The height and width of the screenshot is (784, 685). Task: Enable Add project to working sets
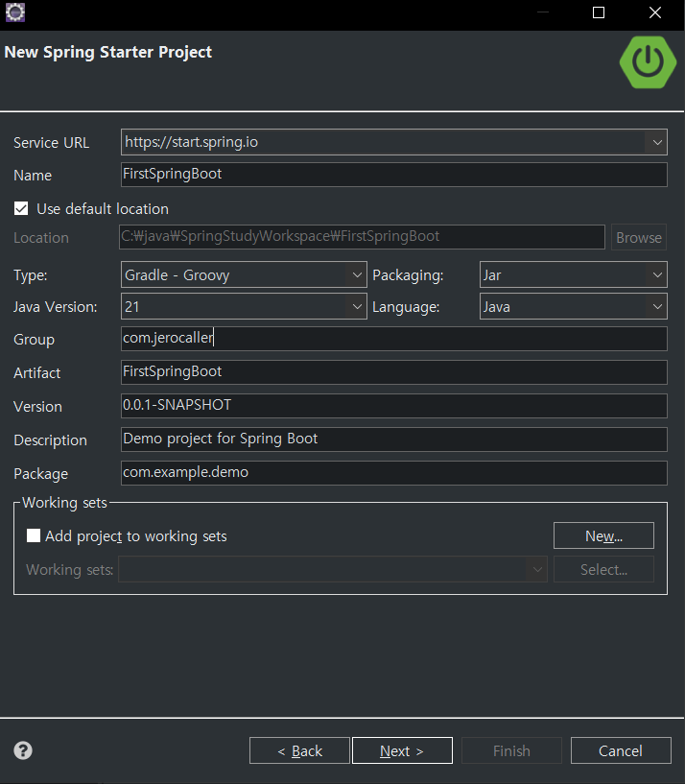tap(34, 536)
